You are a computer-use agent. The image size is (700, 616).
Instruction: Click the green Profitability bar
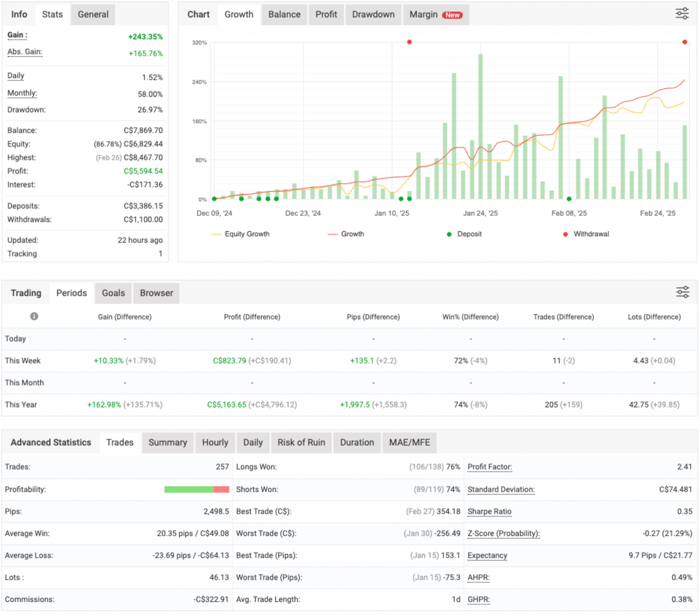pyautogui.click(x=189, y=489)
